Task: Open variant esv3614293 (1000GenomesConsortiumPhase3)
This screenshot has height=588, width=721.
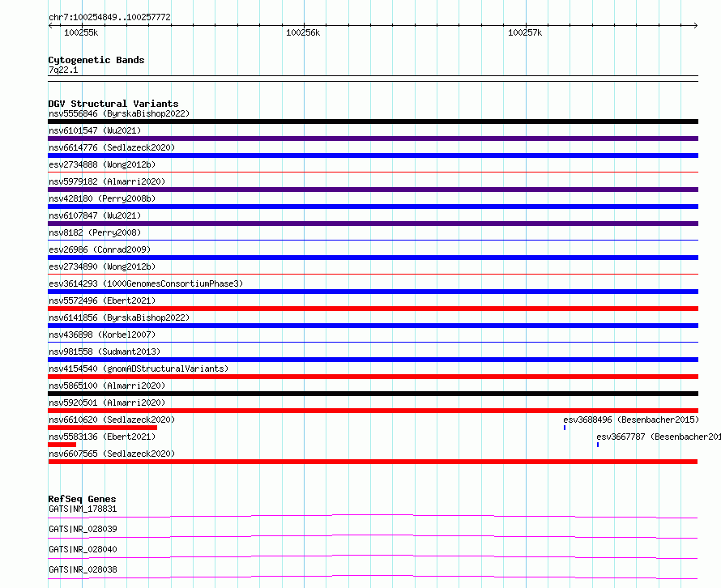Action: coord(146,283)
